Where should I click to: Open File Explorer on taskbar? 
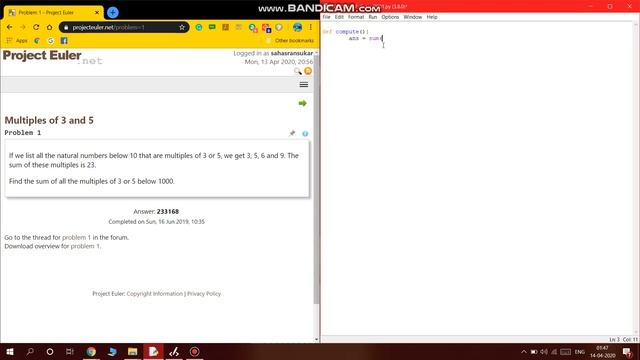[x=132, y=351]
